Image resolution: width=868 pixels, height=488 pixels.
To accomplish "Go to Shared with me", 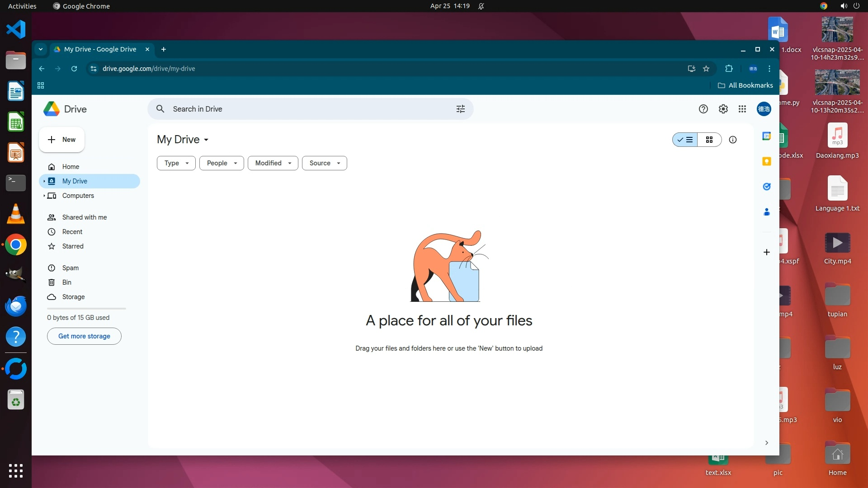I will [85, 217].
